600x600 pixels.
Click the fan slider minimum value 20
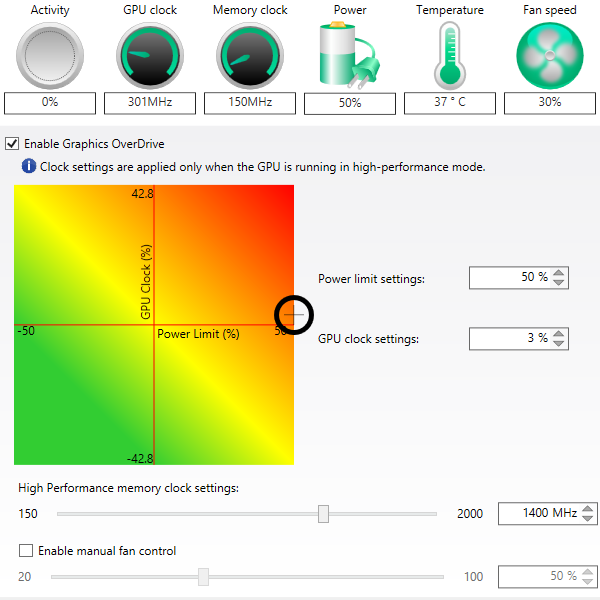coord(24,576)
